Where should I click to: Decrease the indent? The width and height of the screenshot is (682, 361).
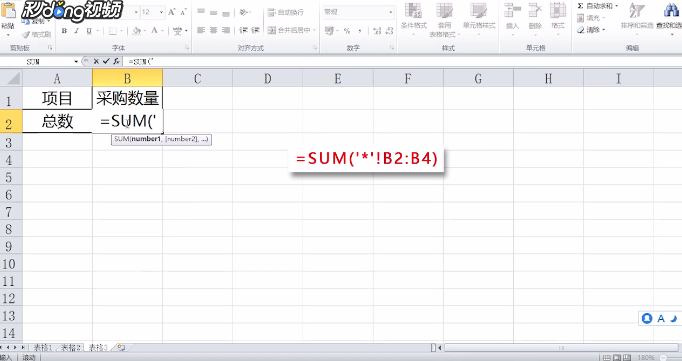coord(243,30)
